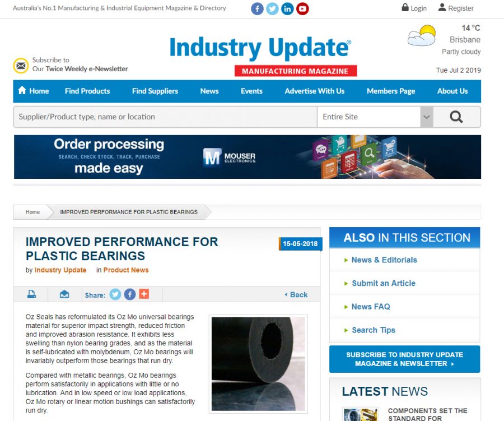Click the Register link in the header

coord(456,8)
